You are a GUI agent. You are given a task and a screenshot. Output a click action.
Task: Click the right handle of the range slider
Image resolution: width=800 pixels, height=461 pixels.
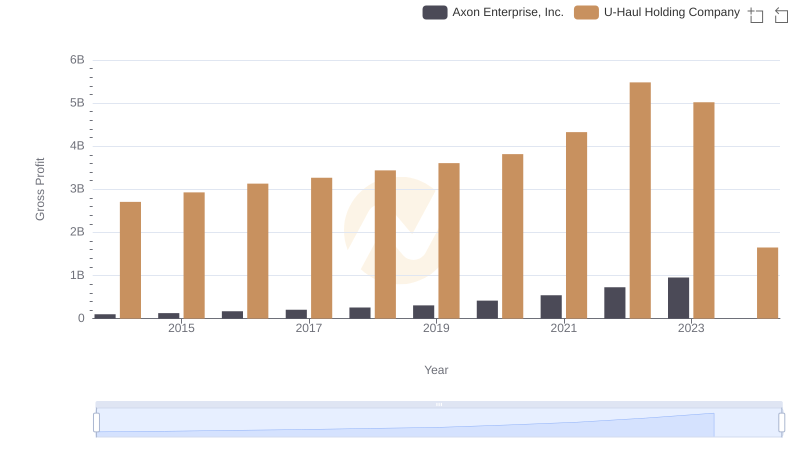pos(782,422)
